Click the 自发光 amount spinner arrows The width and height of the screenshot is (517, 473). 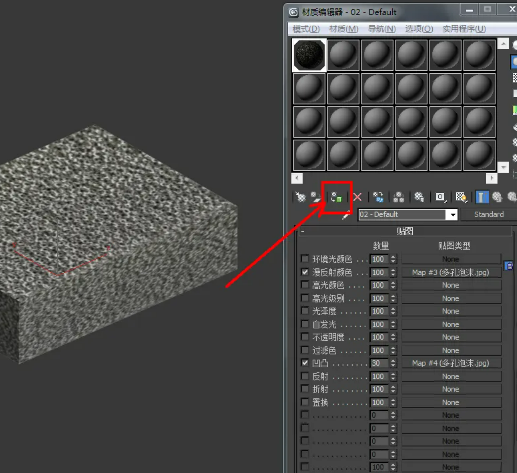coord(393,324)
